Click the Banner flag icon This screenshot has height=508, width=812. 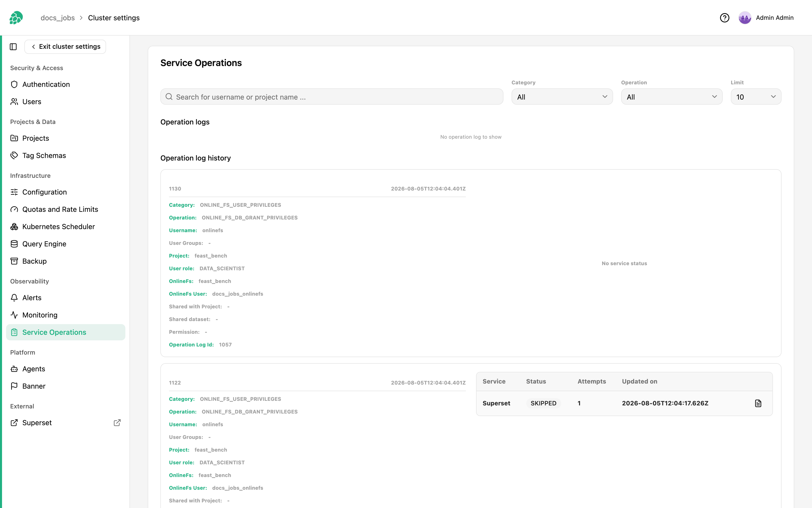pos(14,386)
